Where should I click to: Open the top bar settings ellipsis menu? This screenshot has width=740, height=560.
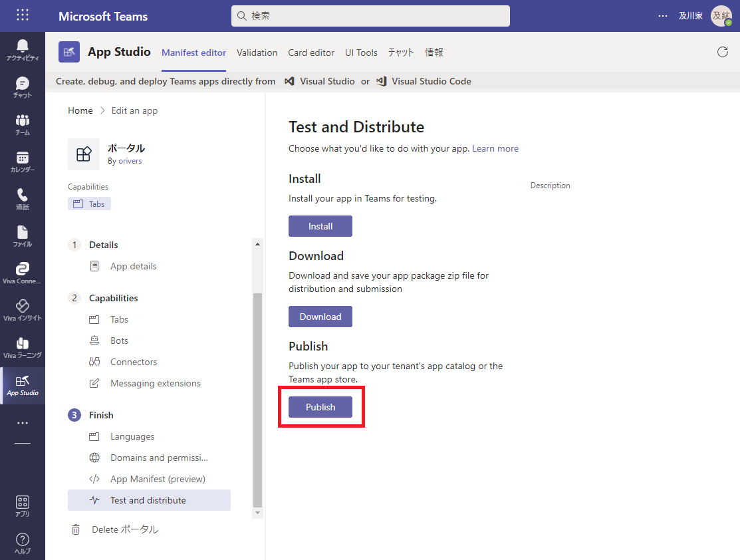click(x=662, y=16)
